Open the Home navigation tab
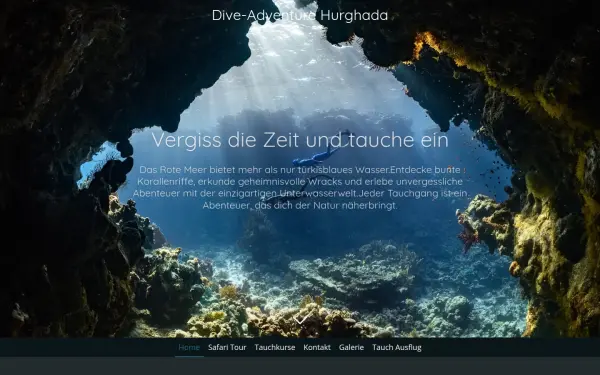The image size is (600, 375). click(189, 347)
